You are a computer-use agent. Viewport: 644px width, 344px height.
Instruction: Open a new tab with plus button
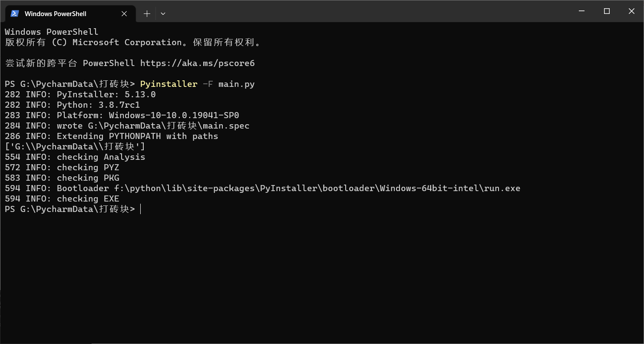pos(147,13)
